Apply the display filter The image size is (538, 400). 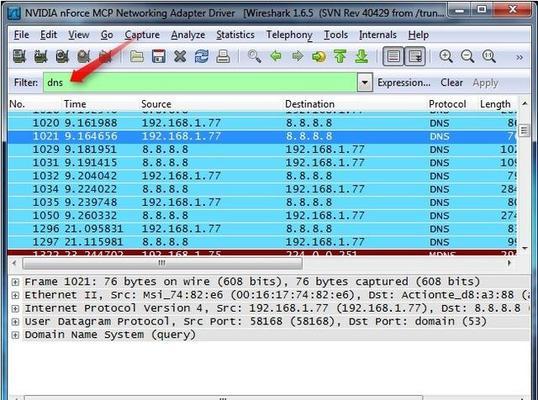click(x=485, y=83)
